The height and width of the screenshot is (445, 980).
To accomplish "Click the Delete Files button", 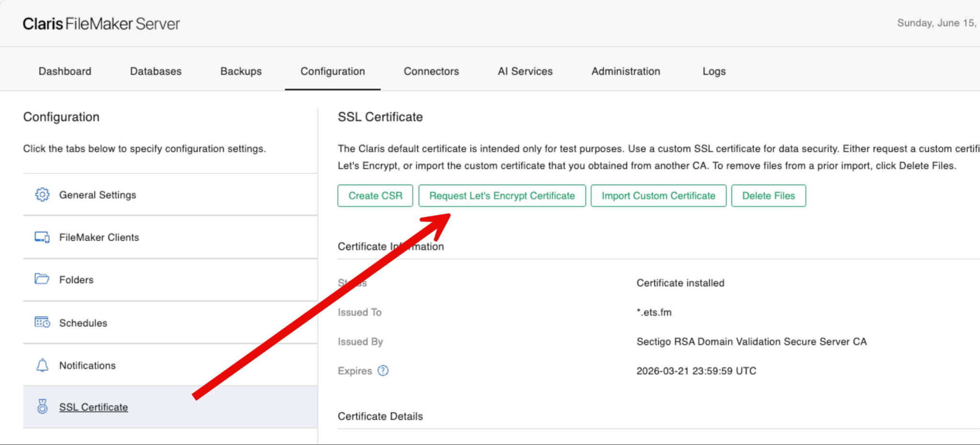I will coord(768,195).
